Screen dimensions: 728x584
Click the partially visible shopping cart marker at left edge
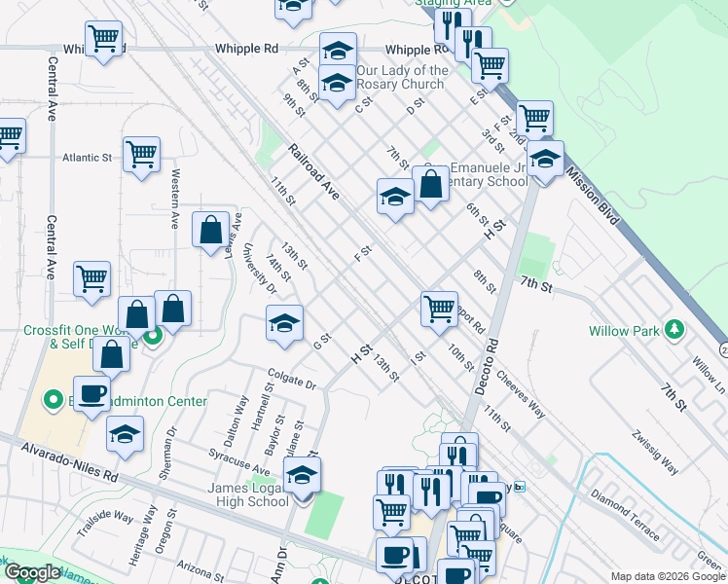(10, 136)
